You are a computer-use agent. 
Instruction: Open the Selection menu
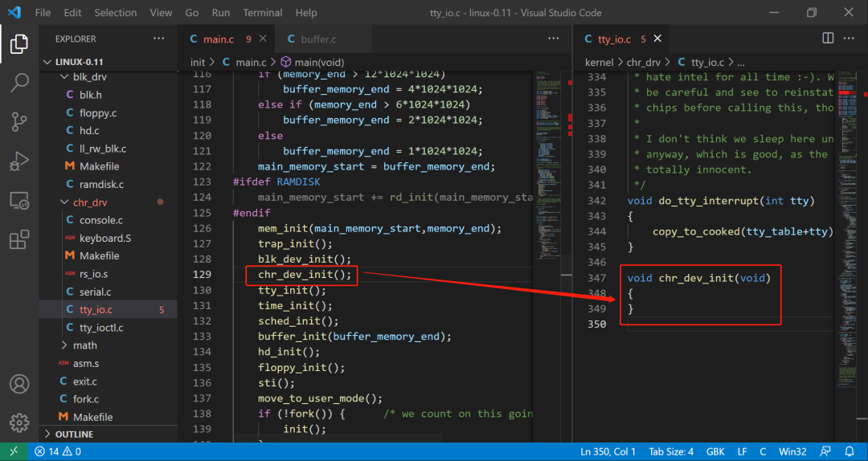pos(115,12)
